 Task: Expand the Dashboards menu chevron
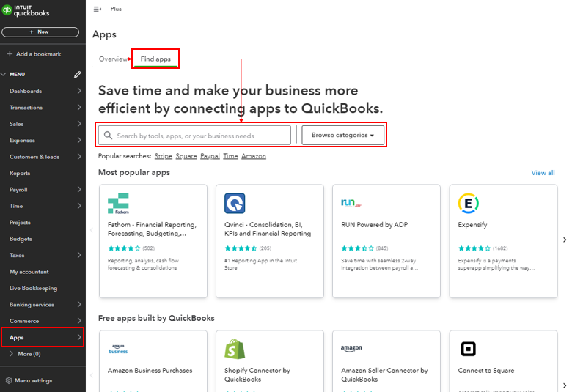point(79,91)
